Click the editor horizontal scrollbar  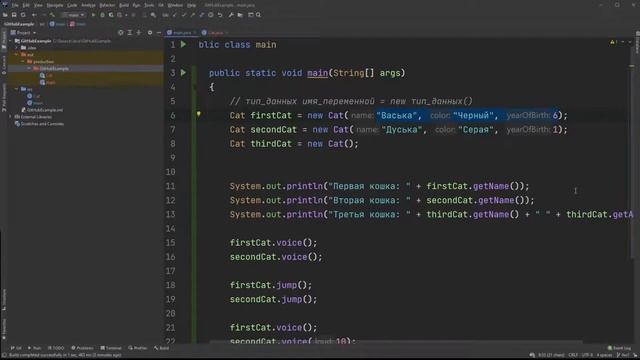pyautogui.click(x=396, y=341)
